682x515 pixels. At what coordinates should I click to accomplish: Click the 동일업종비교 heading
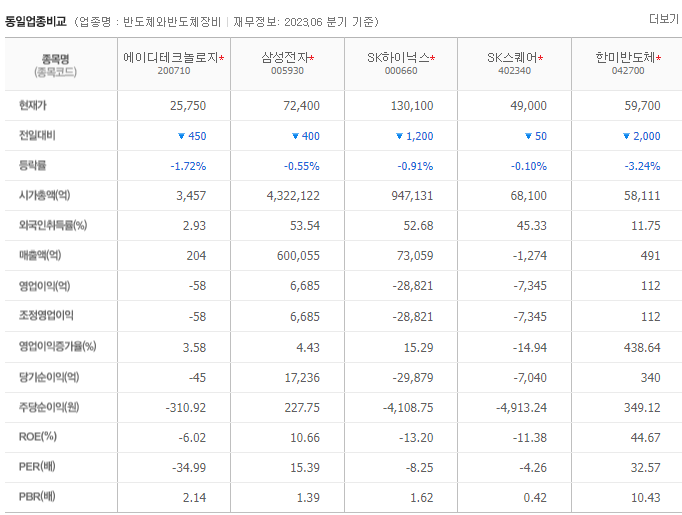tap(36, 21)
